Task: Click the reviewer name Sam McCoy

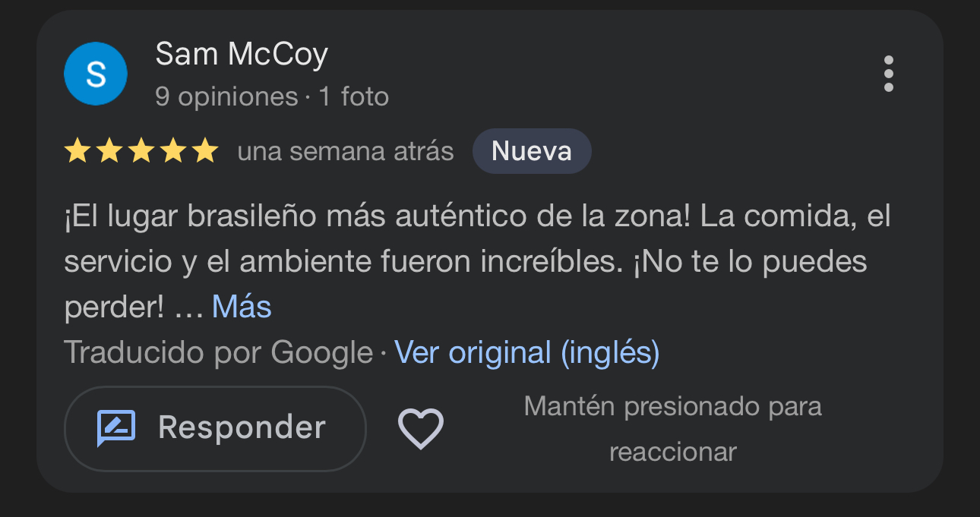Action: 242,54
